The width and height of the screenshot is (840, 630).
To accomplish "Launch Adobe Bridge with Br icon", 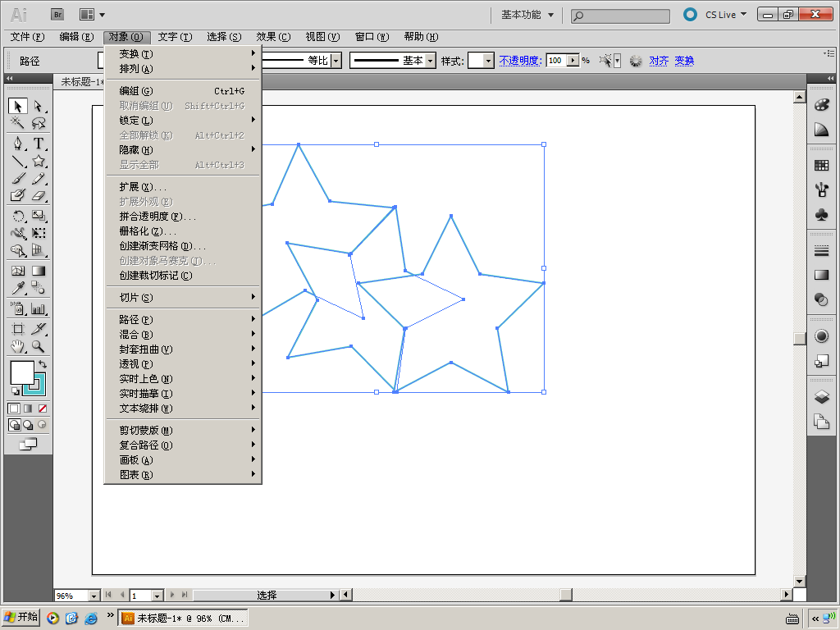I will click(57, 15).
